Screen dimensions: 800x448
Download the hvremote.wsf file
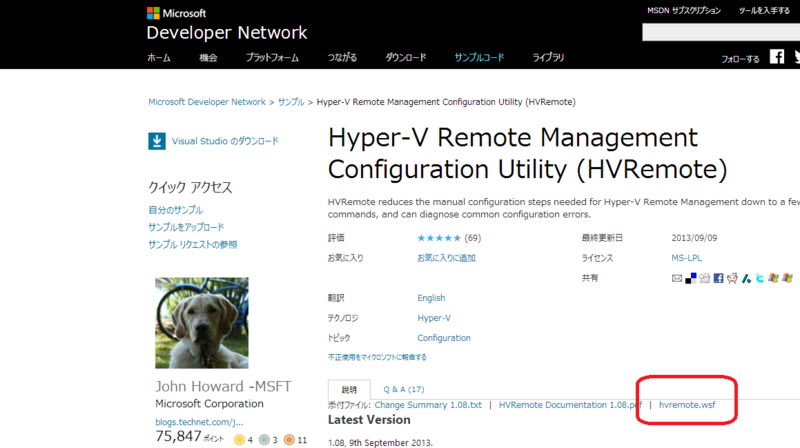(687, 405)
